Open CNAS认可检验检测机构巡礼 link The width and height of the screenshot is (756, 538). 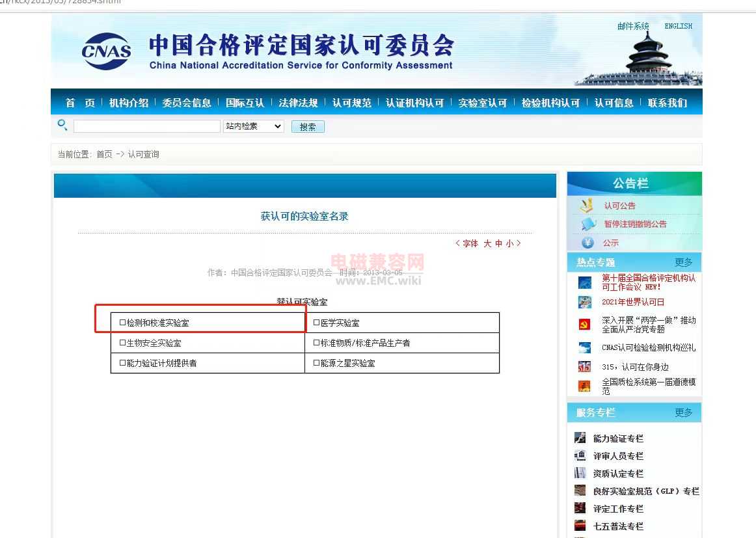pyautogui.click(x=649, y=347)
